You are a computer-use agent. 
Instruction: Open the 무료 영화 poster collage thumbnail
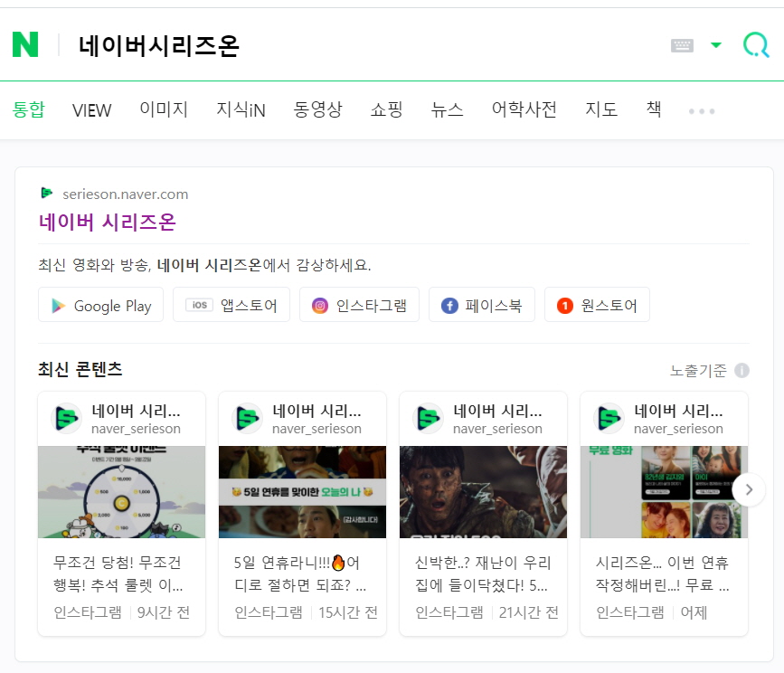(664, 492)
